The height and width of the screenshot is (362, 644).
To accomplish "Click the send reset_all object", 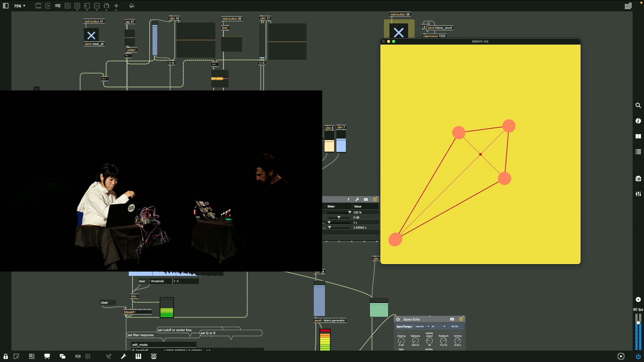I will coord(94,44).
